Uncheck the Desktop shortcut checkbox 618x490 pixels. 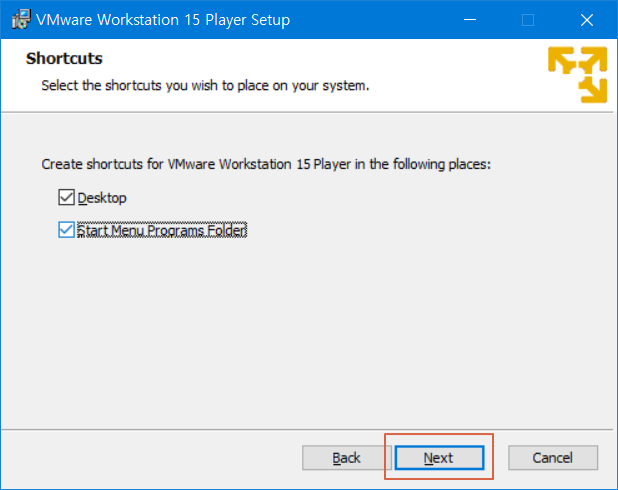point(66,197)
